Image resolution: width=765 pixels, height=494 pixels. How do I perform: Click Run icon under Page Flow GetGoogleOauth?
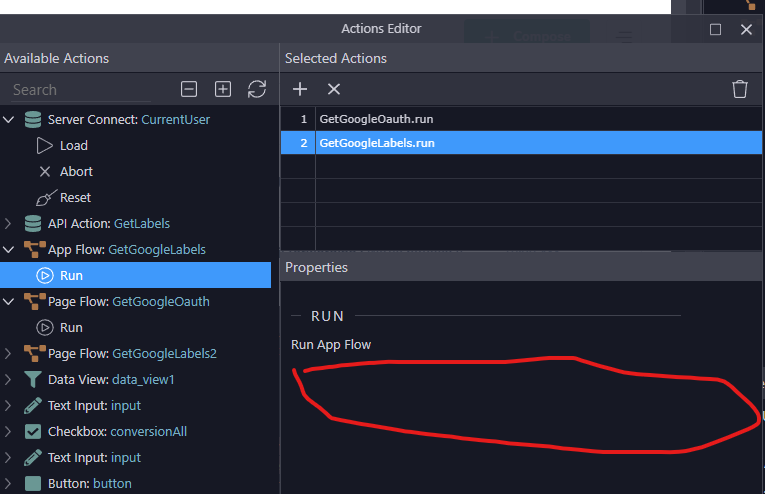coord(44,328)
